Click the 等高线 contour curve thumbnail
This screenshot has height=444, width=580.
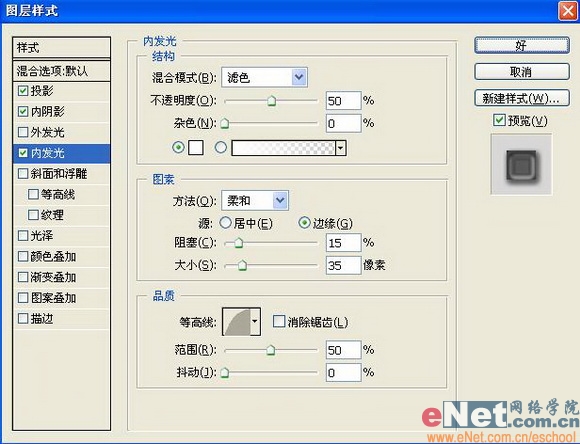pos(236,322)
